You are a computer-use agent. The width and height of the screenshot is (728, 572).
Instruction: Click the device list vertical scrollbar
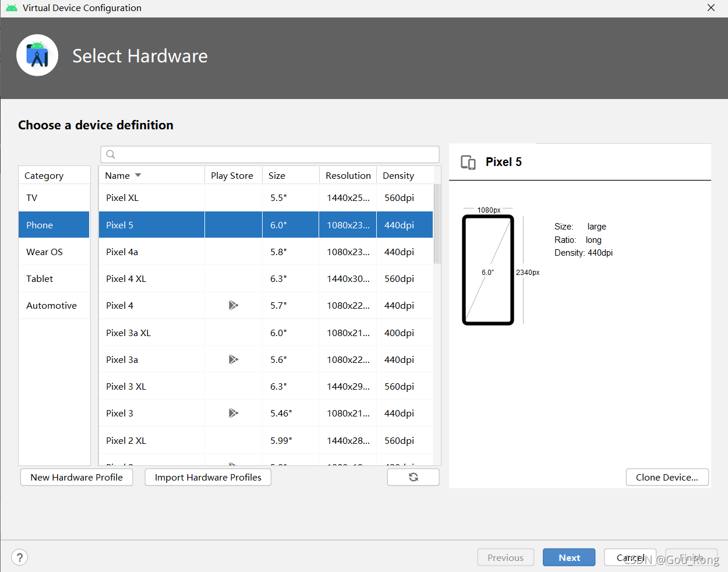tap(437, 224)
